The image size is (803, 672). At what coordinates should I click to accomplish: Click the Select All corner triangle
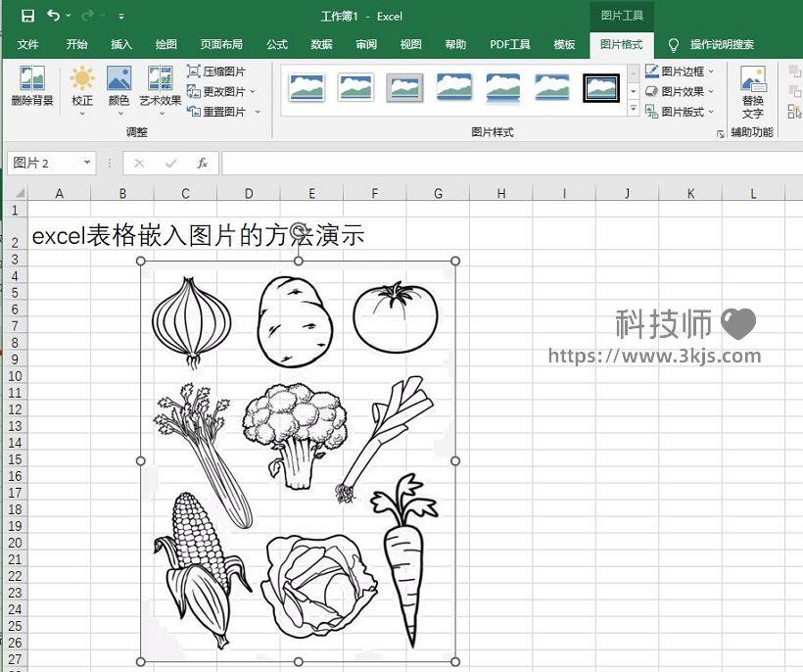click(19, 193)
